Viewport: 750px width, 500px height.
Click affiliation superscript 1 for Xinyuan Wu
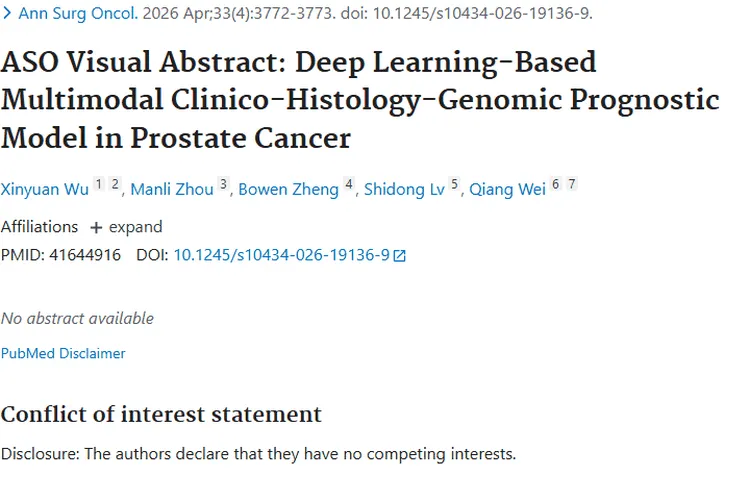(99, 184)
